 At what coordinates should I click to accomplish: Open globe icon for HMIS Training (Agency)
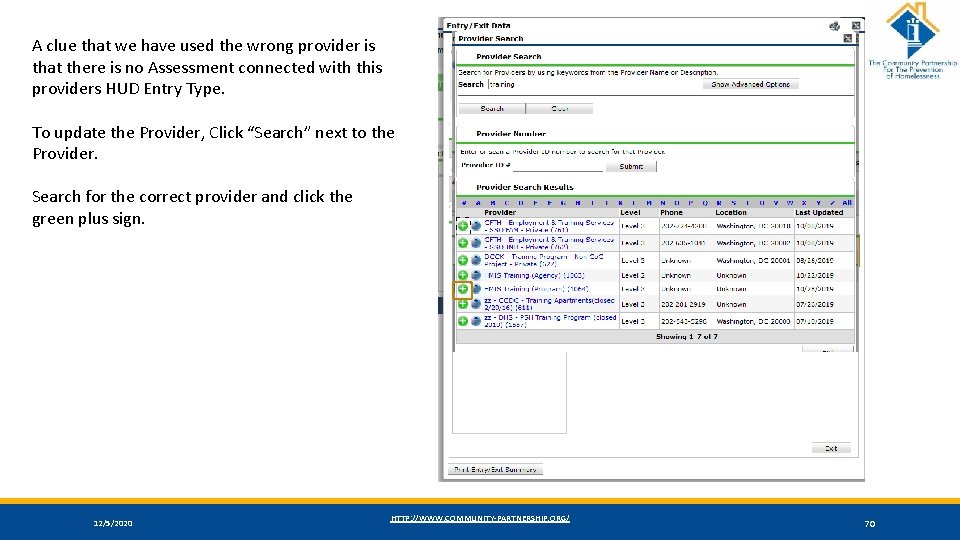[x=476, y=276]
